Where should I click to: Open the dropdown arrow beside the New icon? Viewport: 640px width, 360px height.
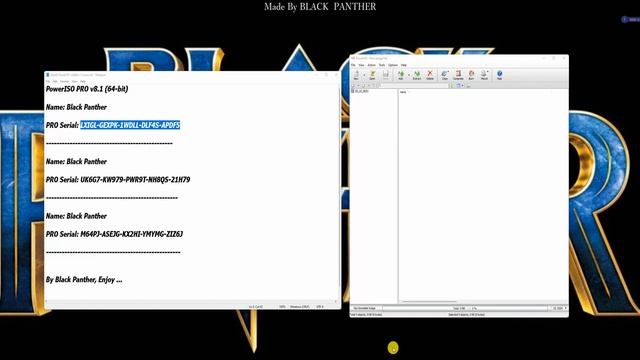pyautogui.click(x=364, y=75)
